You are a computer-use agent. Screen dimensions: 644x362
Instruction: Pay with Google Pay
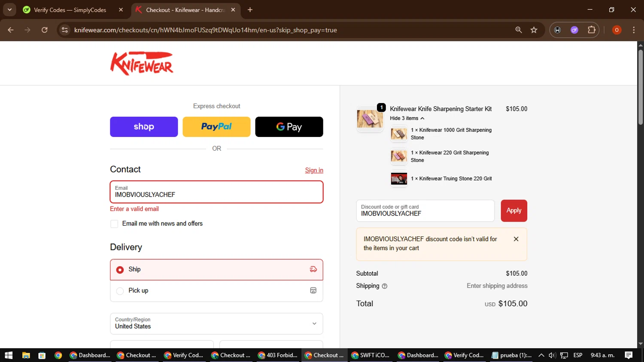(289, 127)
